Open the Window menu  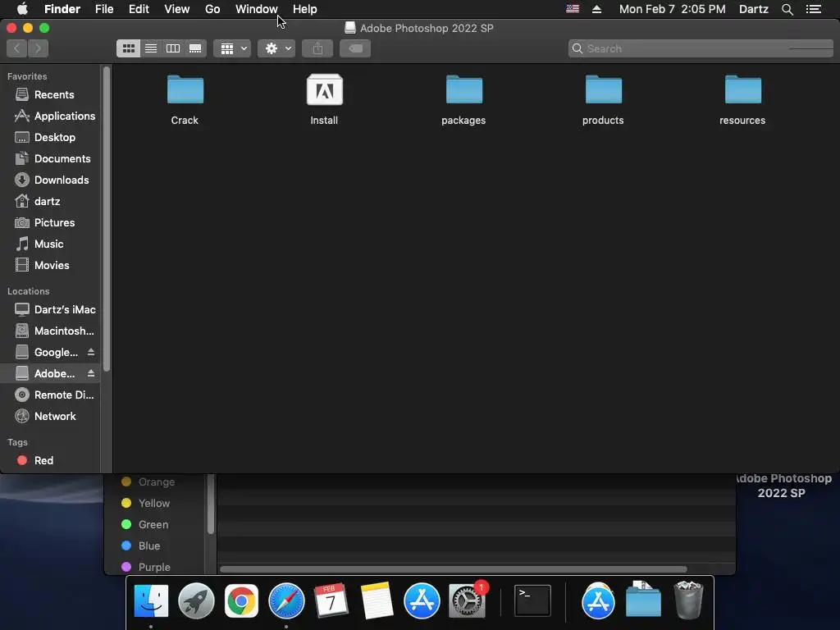coord(257,9)
